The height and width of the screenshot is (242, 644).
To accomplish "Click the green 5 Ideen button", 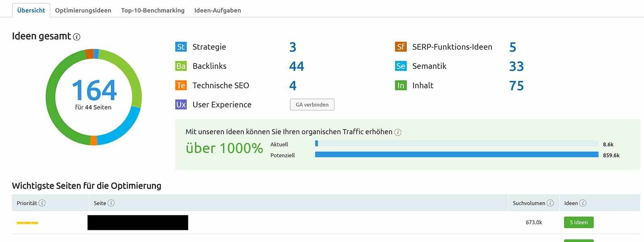I will 578,223.
